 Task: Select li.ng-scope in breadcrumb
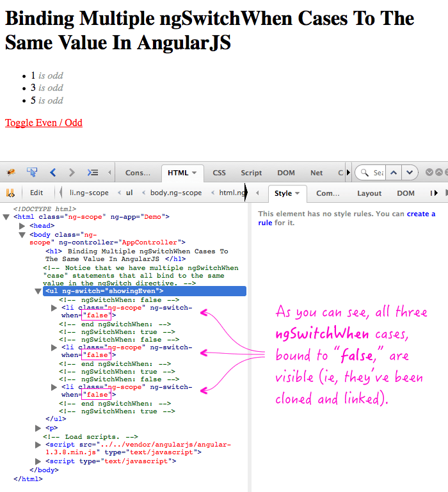click(x=89, y=193)
